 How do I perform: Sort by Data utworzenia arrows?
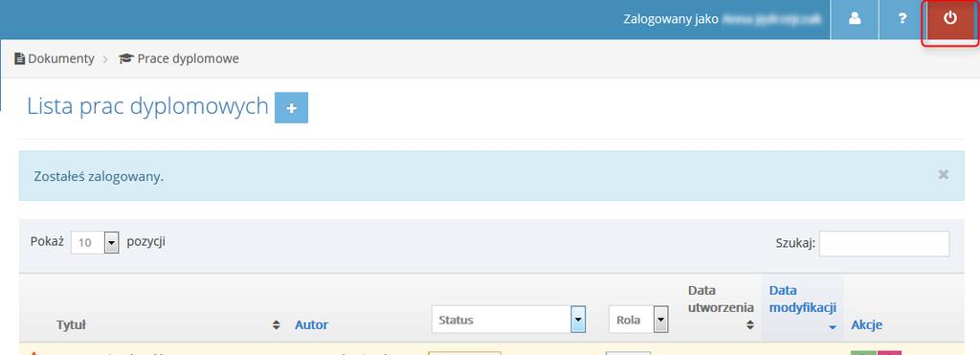pyautogui.click(x=750, y=325)
